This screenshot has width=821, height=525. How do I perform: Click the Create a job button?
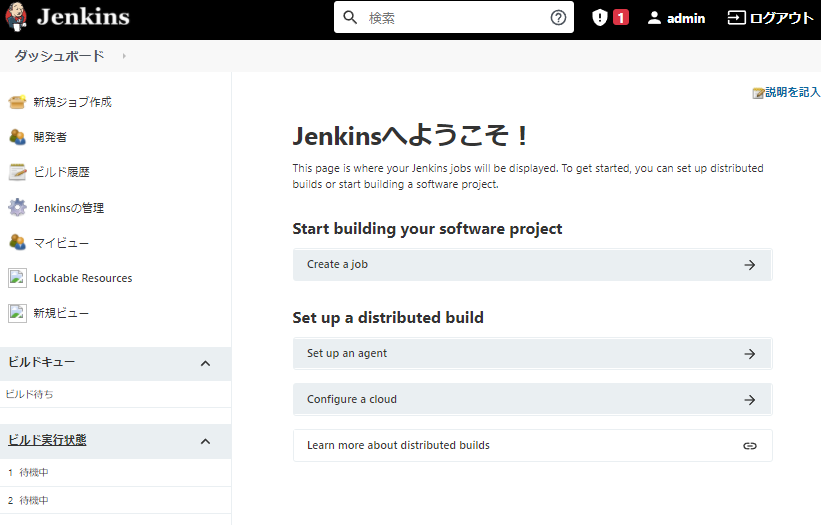pyautogui.click(x=532, y=264)
